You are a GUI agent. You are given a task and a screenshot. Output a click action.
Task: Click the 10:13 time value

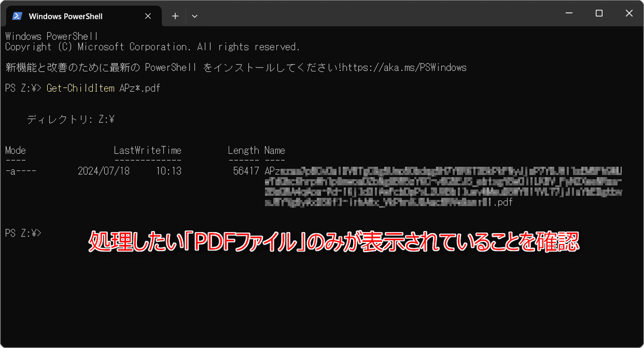tap(169, 171)
